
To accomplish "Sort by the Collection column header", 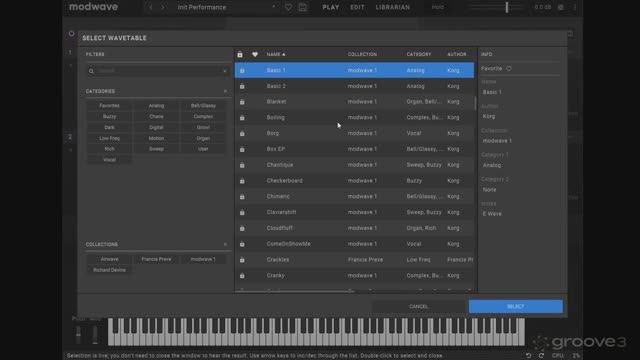I will point(362,54).
